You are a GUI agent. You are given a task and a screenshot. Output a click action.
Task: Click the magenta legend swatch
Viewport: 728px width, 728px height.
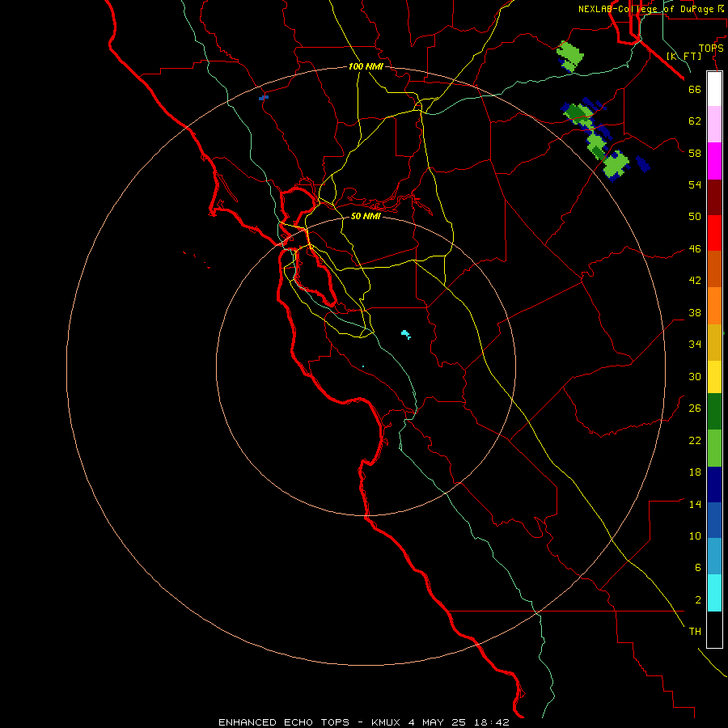tap(714, 161)
